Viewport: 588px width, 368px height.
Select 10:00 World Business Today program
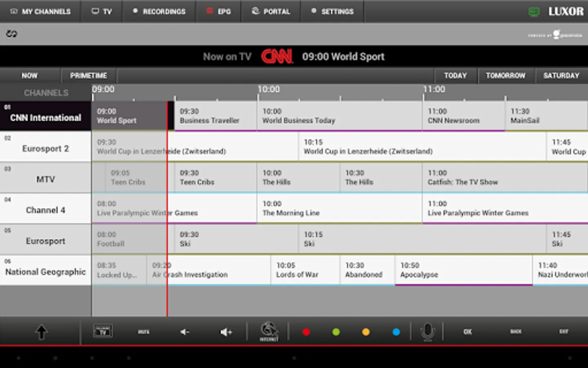(340, 116)
